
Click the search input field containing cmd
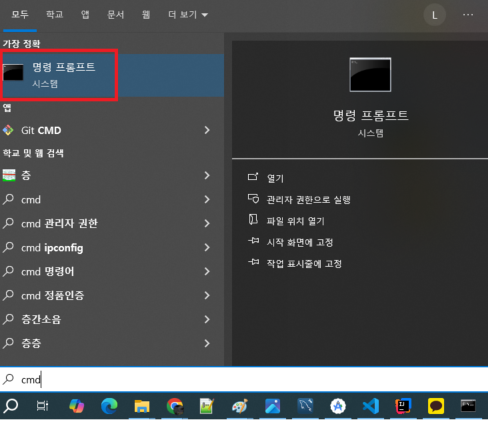click(244, 379)
